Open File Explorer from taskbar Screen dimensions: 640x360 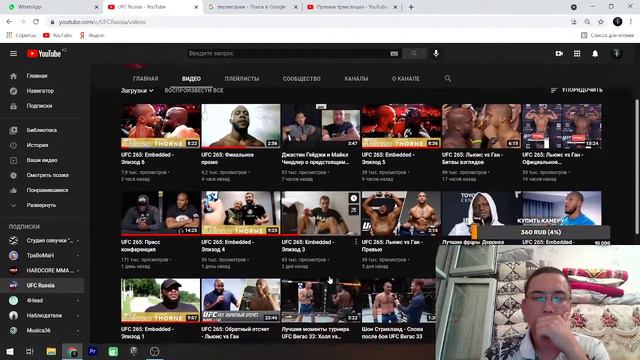tap(51, 351)
